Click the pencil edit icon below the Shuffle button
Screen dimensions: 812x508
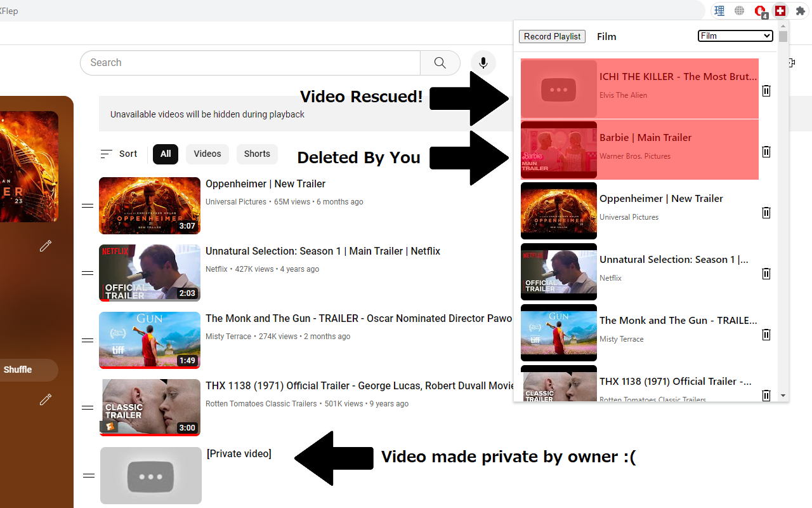[x=45, y=399]
